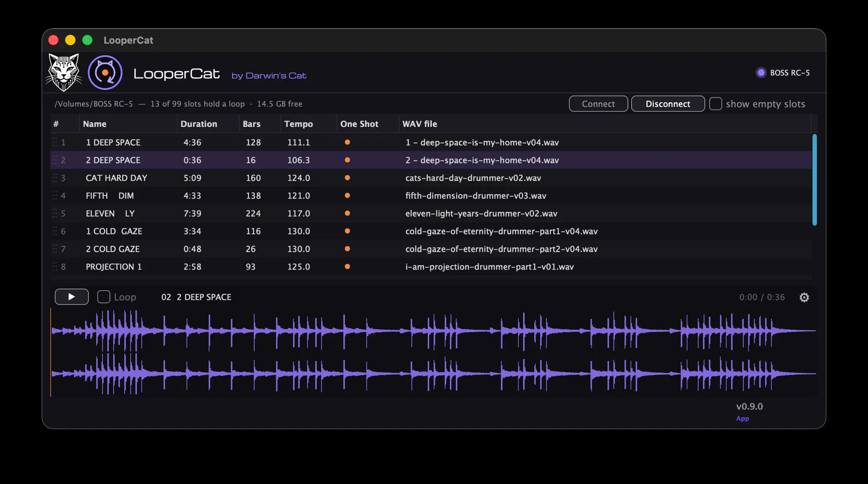This screenshot has width=868, height=484.
Task: Click drag handle for ELEVEN LY row
Action: pos(55,214)
